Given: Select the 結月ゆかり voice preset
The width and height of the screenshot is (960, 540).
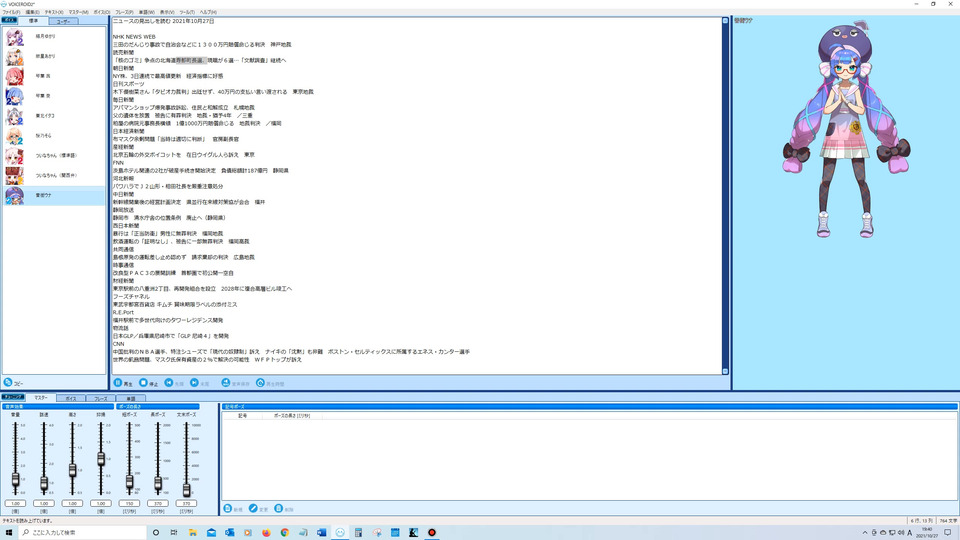Looking at the screenshot, I should point(54,36).
